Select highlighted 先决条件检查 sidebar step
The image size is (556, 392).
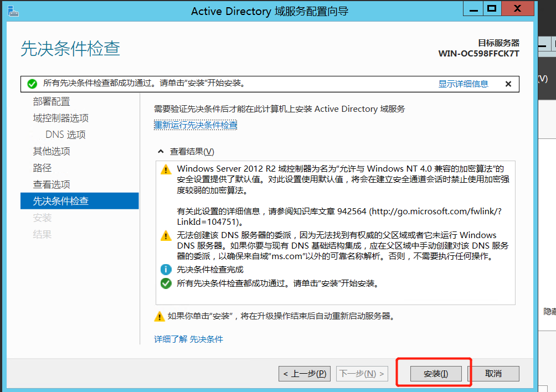[79, 201]
